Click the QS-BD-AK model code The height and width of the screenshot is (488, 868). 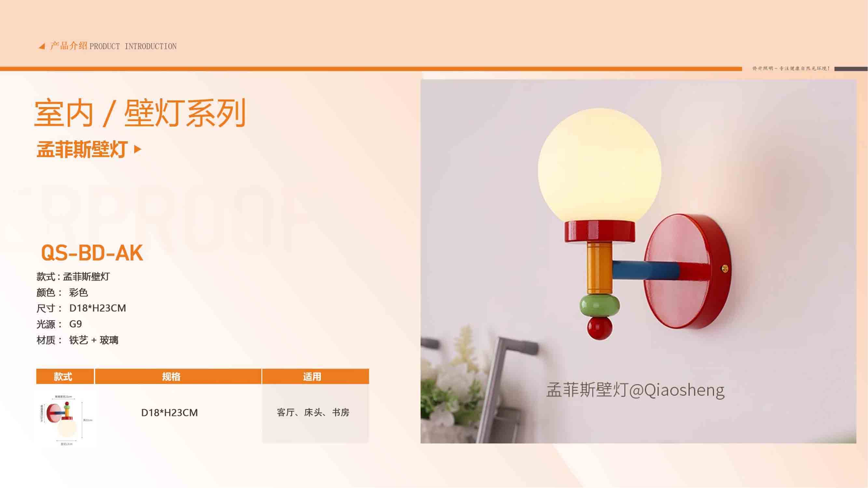coord(92,253)
